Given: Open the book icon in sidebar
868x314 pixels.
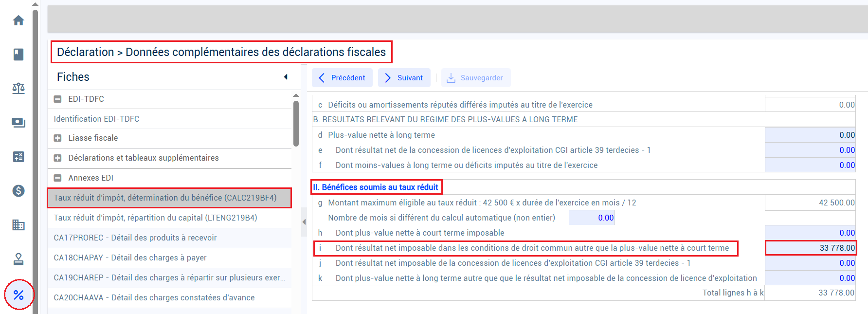Looking at the screenshot, I should (18, 55).
